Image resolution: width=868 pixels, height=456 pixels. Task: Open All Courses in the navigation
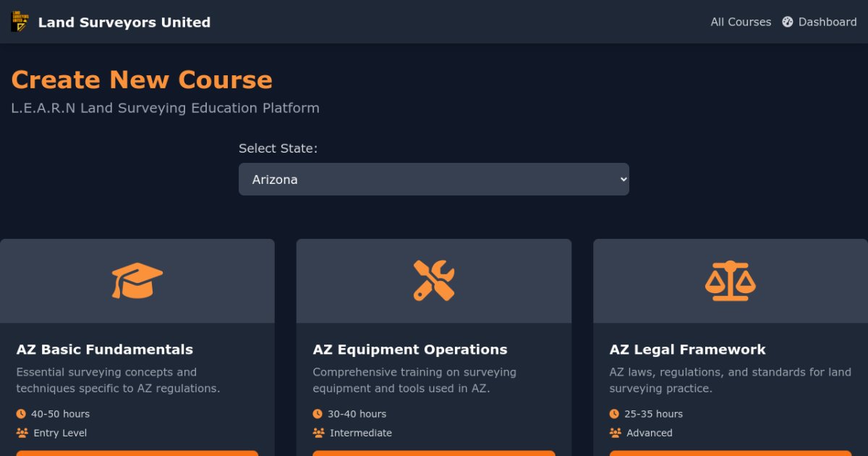pyautogui.click(x=741, y=22)
